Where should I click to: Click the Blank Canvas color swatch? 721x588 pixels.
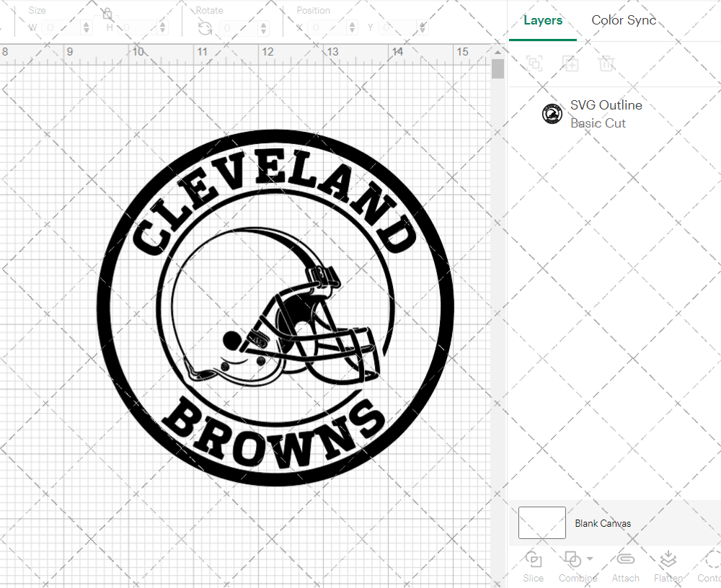tap(541, 523)
